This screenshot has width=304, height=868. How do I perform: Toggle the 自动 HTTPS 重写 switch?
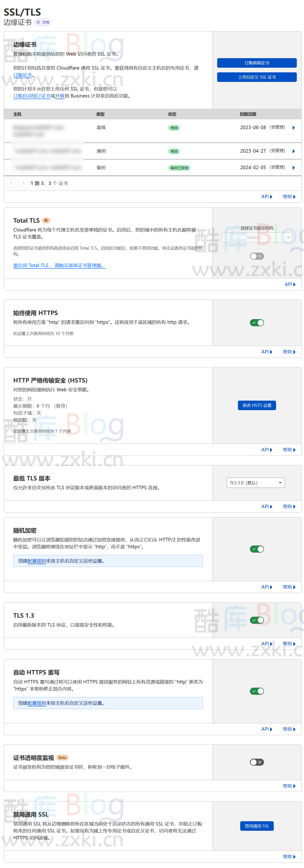pyautogui.click(x=257, y=691)
